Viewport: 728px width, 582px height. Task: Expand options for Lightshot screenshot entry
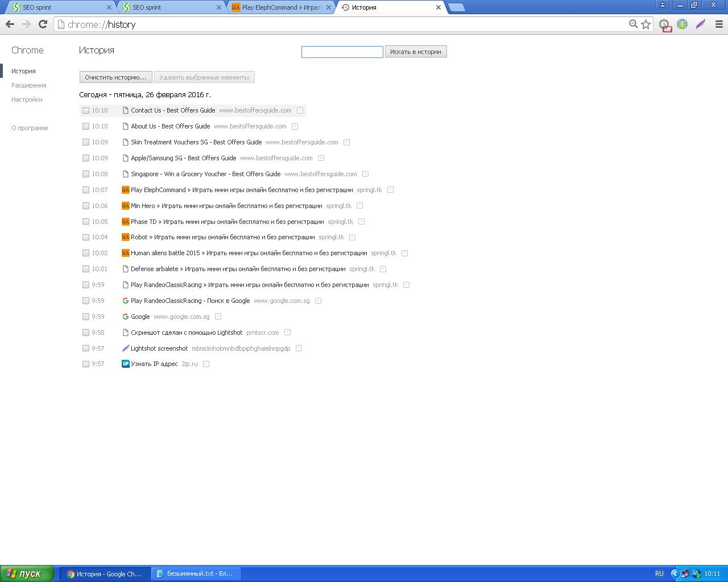coord(299,348)
